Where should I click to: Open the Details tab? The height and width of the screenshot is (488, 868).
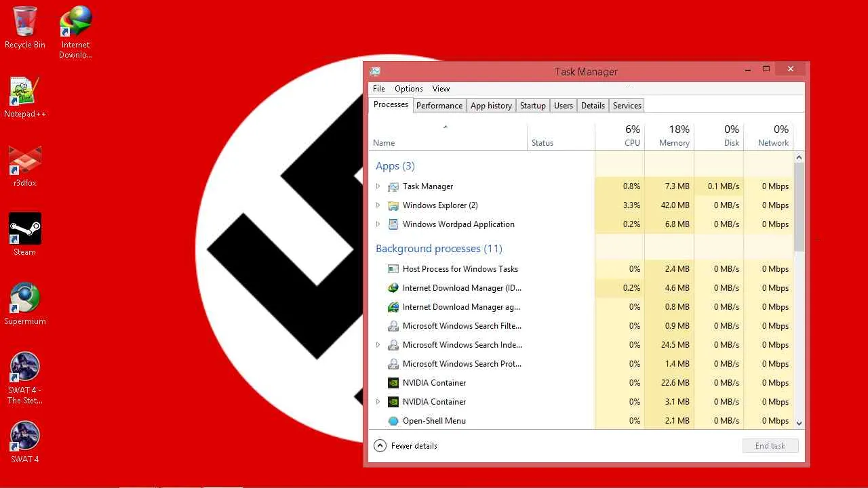pos(593,106)
